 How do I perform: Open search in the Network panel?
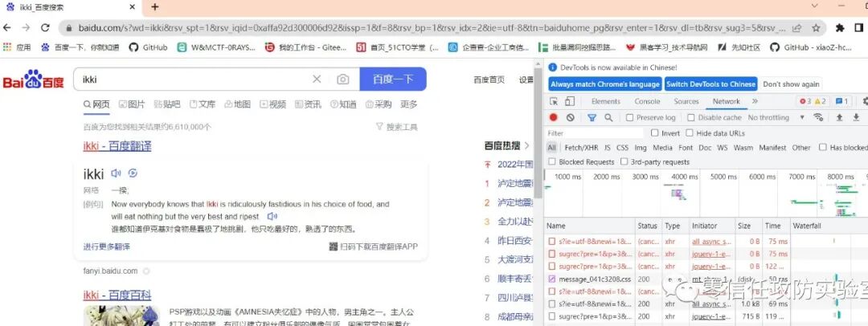[608, 117]
